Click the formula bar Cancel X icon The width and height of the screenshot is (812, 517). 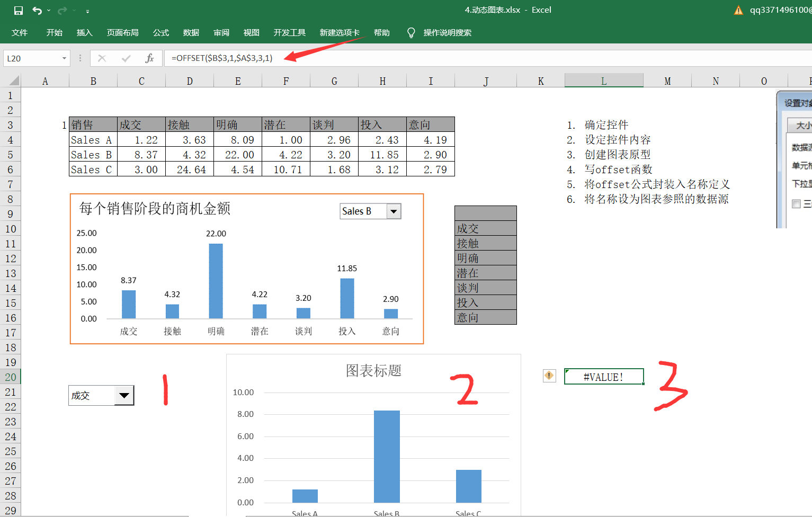click(x=102, y=58)
